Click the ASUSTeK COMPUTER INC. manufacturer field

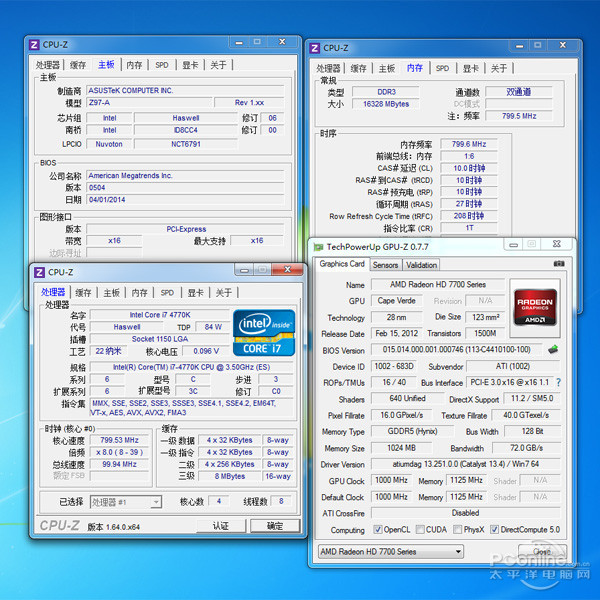click(185, 91)
